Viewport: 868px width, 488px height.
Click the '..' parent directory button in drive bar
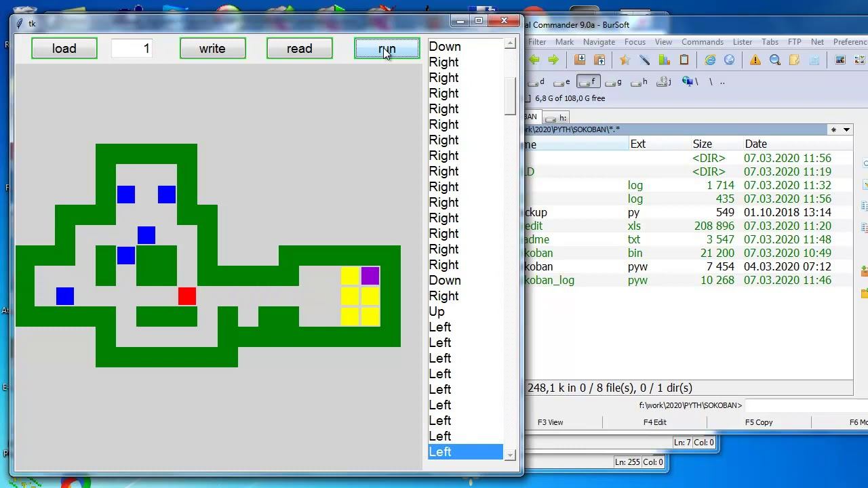click(x=722, y=82)
